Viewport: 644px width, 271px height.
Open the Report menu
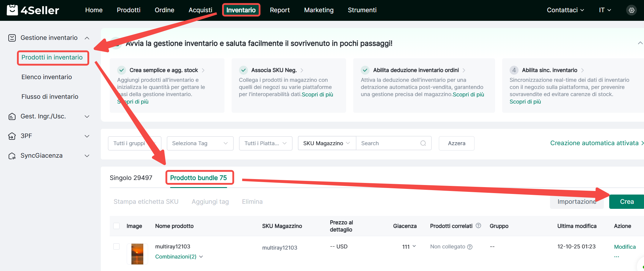(x=279, y=10)
